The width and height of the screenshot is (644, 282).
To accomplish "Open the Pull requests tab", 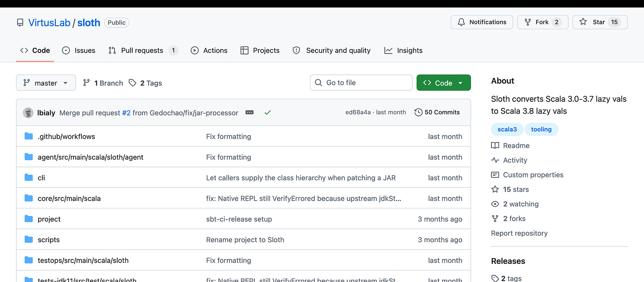I will tap(143, 50).
